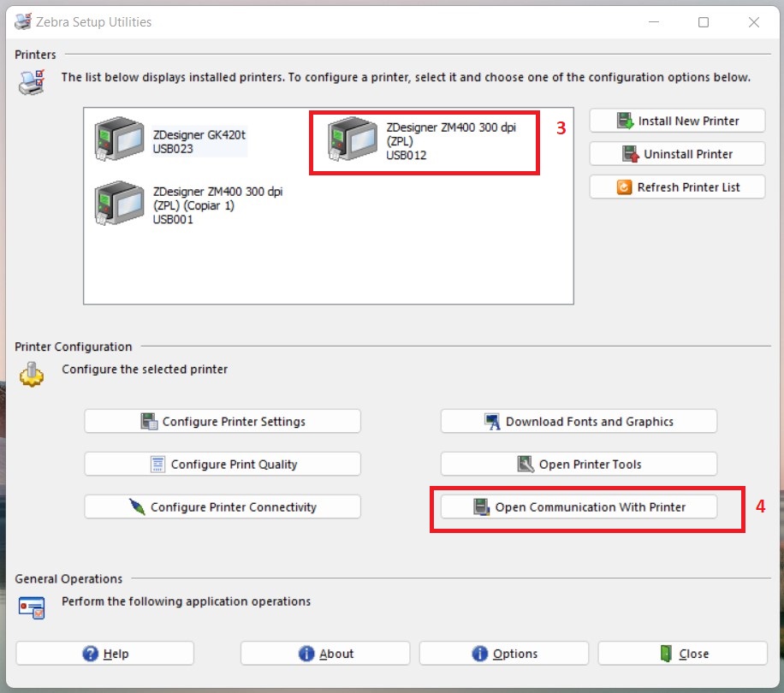Open Configure Printer Settings
Viewport: 784px width, 693px height.
click(223, 421)
